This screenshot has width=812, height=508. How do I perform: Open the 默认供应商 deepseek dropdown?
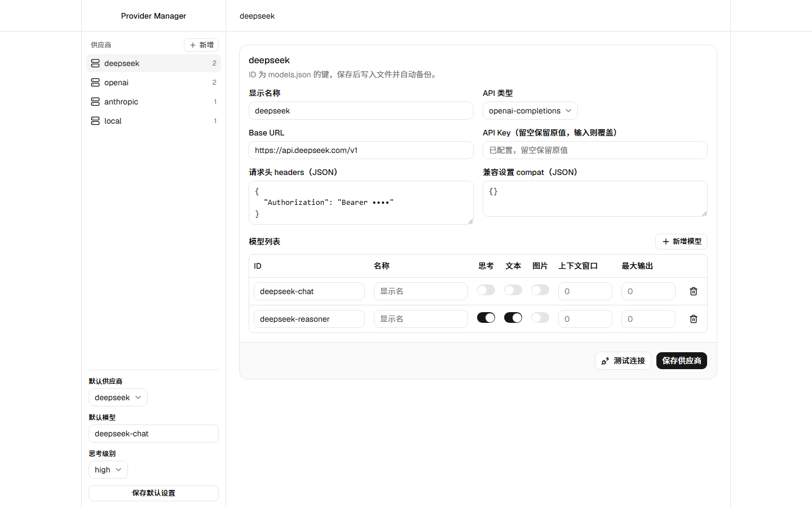tap(118, 397)
